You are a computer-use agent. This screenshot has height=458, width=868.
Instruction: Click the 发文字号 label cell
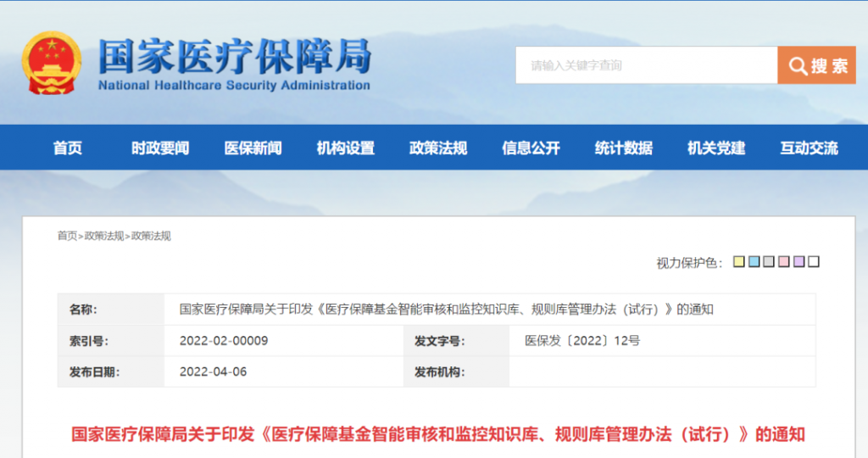[x=456, y=341]
